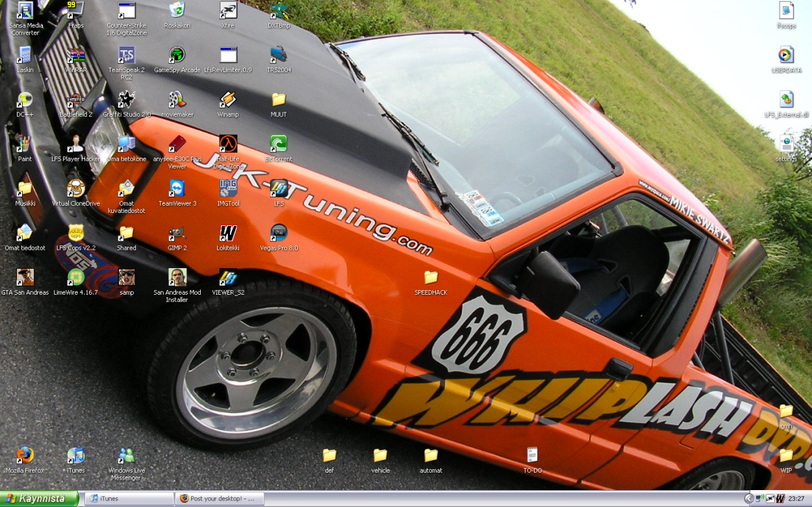Select LFS Cops v2.2 icon
The image size is (812, 507).
(x=76, y=233)
